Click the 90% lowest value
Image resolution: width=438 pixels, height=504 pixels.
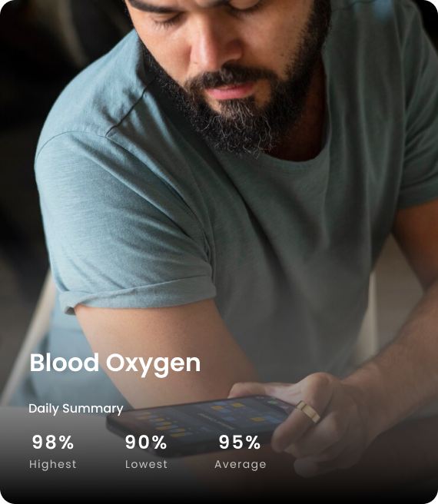[x=146, y=442]
